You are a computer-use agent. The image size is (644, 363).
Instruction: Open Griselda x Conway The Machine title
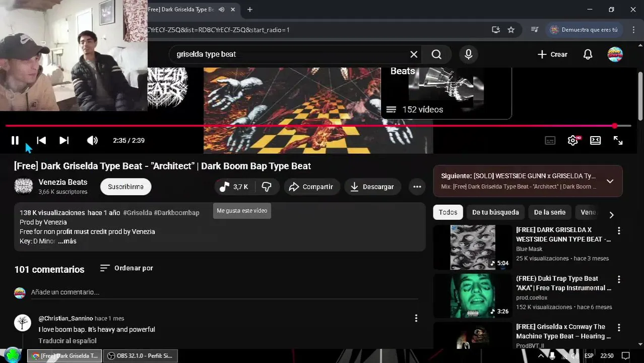563,332
